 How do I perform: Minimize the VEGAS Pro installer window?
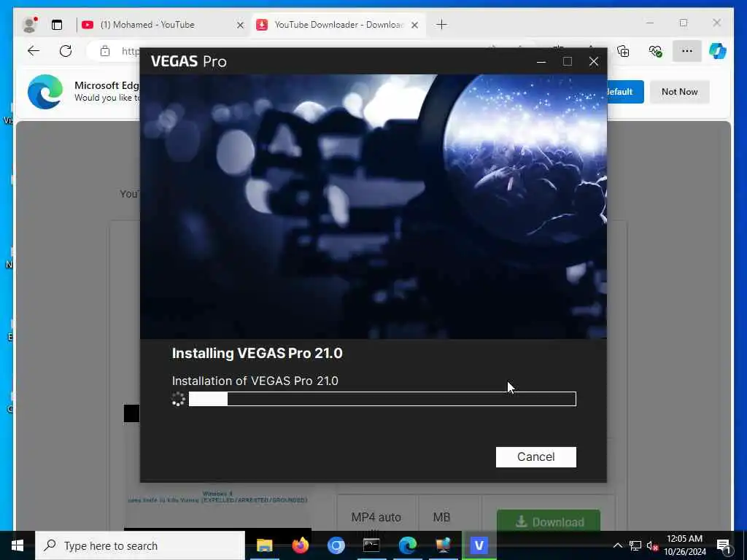click(541, 61)
